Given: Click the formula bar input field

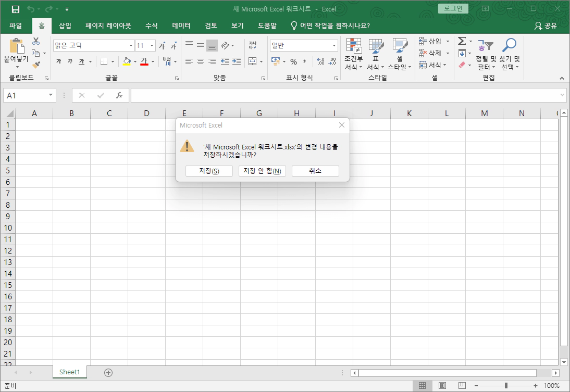Looking at the screenshot, I should 345,96.
